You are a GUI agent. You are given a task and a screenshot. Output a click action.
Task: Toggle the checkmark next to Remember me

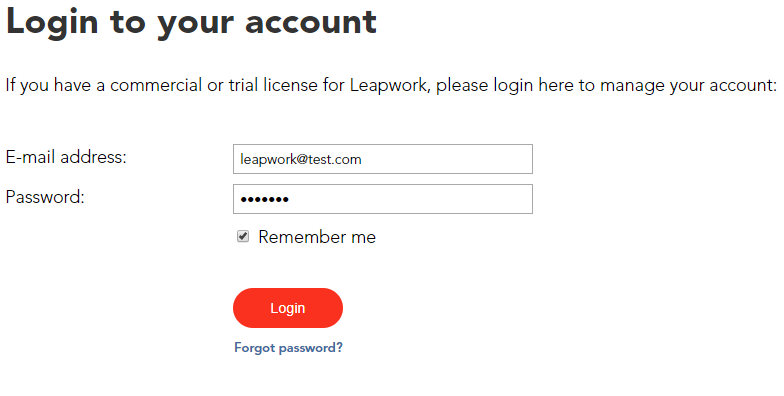coord(243,236)
